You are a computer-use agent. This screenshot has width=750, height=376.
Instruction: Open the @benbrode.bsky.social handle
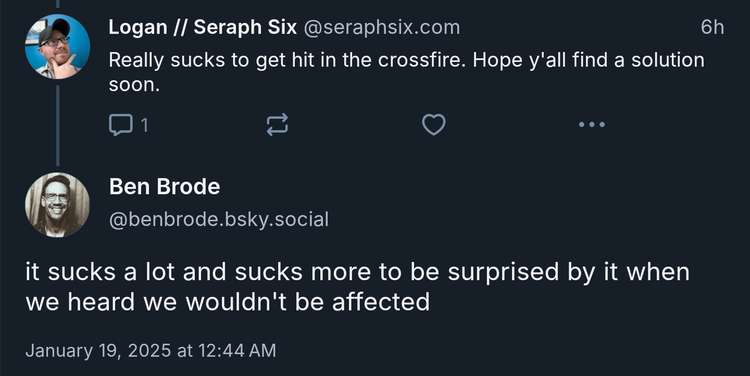[219, 220]
